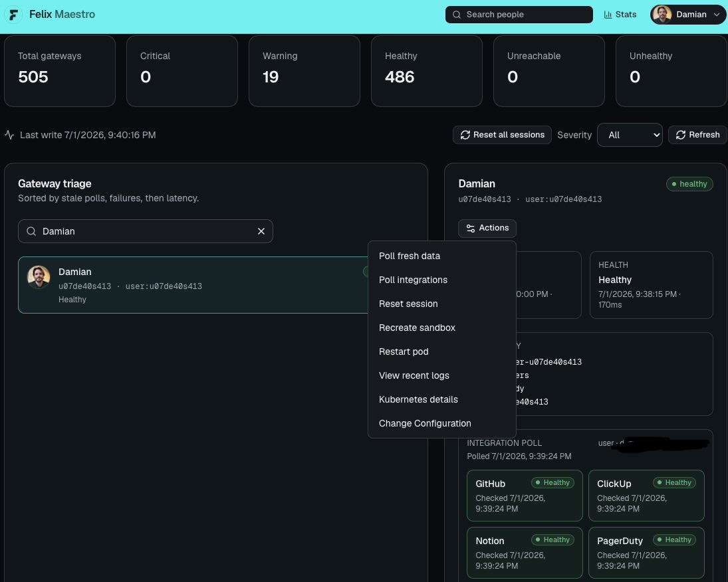This screenshot has height=582, width=728.
Task: Click the Unreachable 0 card
Action: [548, 71]
